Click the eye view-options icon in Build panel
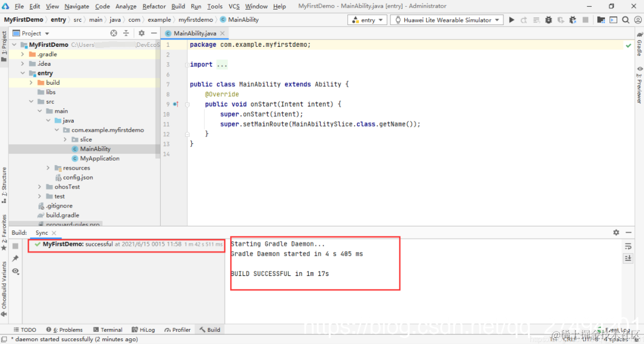This screenshot has height=344, width=644. [x=16, y=271]
